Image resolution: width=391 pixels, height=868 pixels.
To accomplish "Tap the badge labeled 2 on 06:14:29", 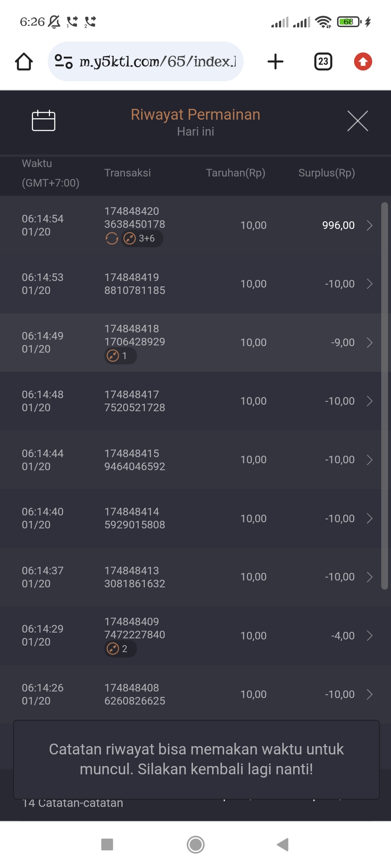I will point(120,649).
